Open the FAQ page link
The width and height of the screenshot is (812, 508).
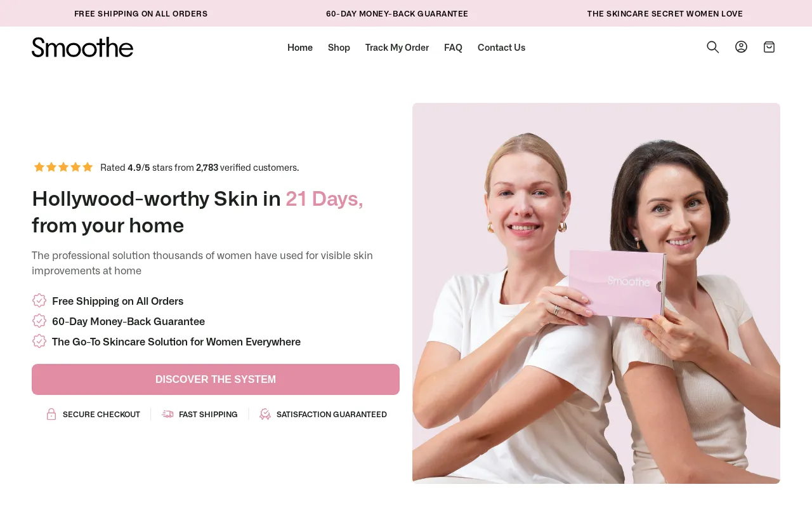pyautogui.click(x=453, y=48)
